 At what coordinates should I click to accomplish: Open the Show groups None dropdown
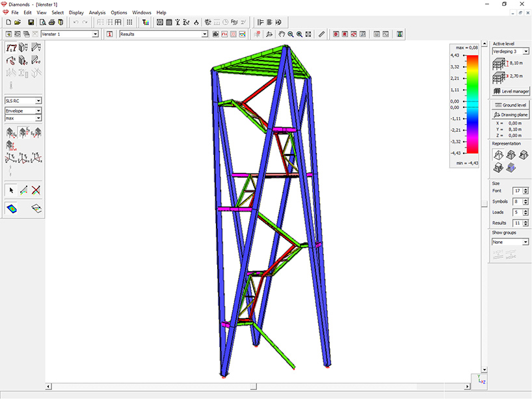pos(525,242)
